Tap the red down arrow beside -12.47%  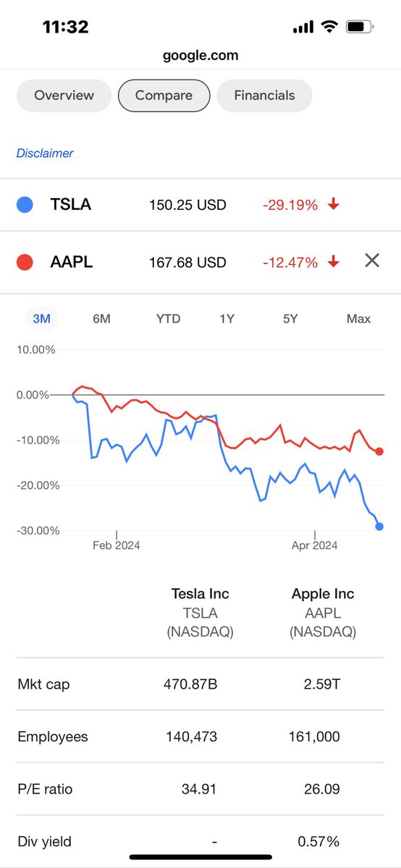coord(333,261)
